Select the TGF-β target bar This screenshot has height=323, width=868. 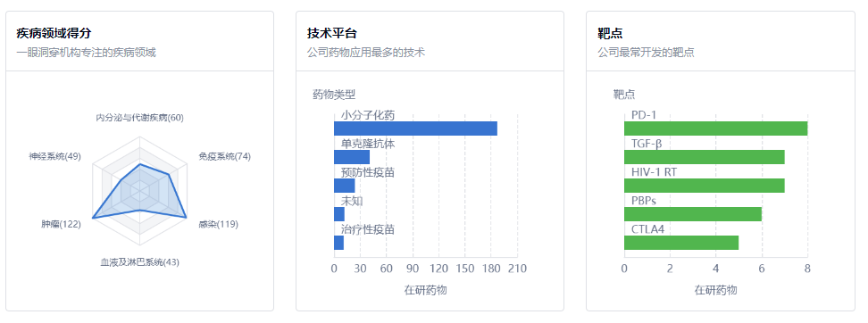[x=705, y=157]
